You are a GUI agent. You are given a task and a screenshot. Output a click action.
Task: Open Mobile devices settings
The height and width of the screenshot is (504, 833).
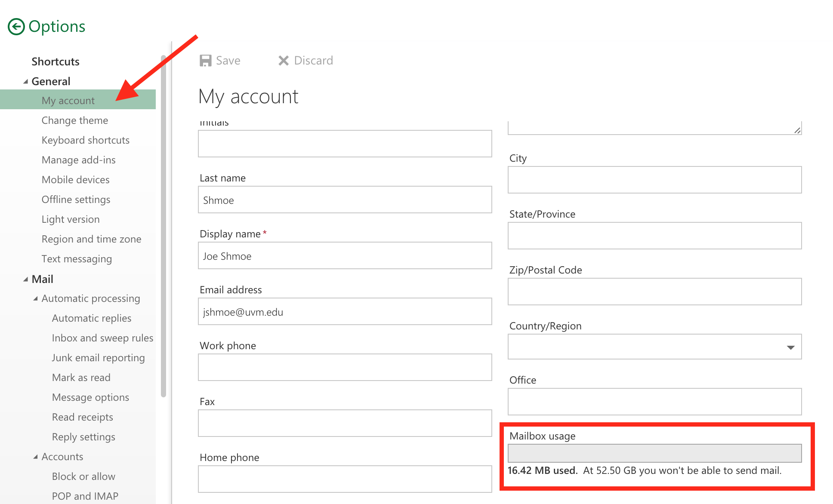[x=76, y=179]
